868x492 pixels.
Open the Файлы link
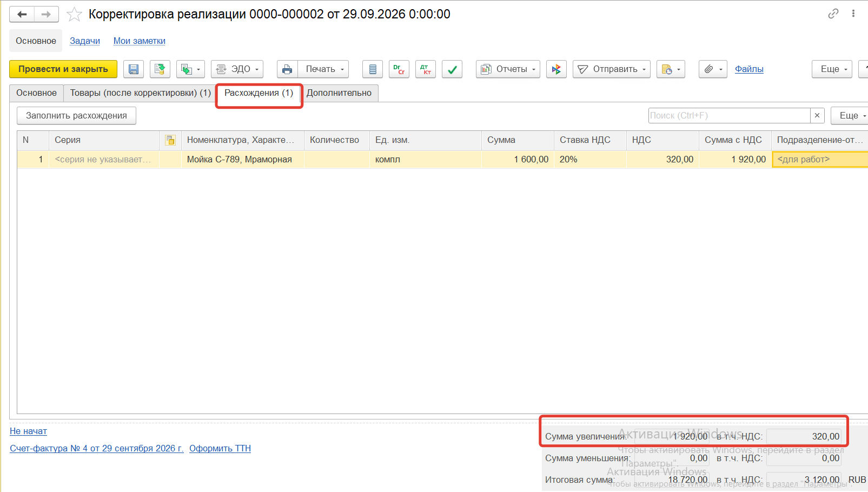point(749,69)
